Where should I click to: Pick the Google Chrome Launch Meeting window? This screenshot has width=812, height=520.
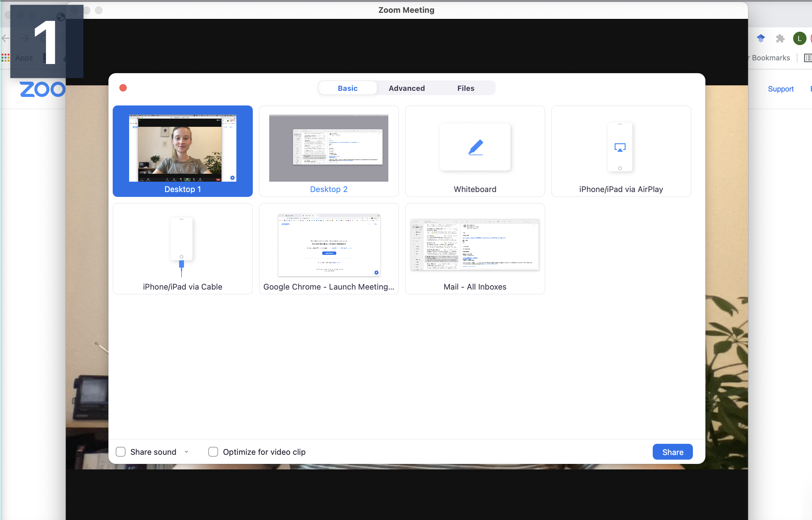tap(329, 245)
